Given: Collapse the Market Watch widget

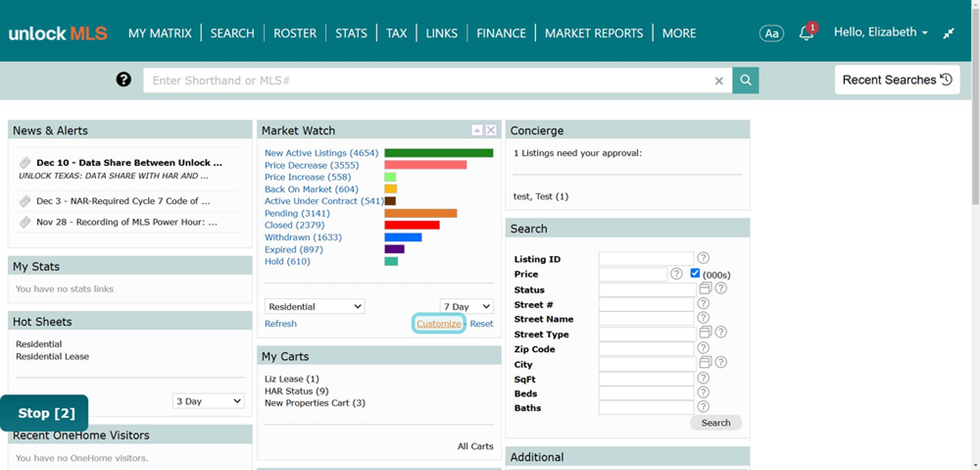Looking at the screenshot, I should [477, 130].
